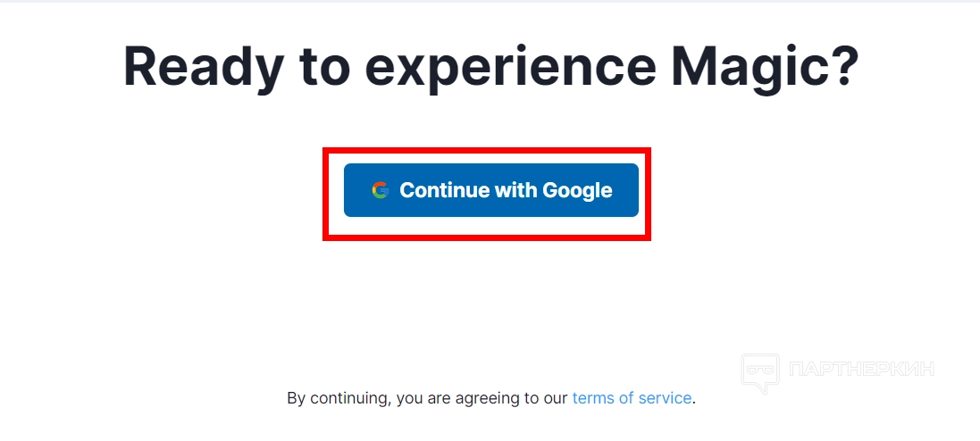Click the word "Continue" on the blue button

[x=445, y=190]
